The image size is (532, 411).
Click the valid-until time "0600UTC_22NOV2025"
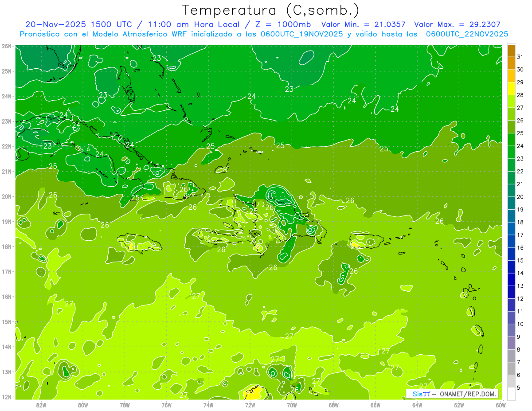click(x=467, y=34)
